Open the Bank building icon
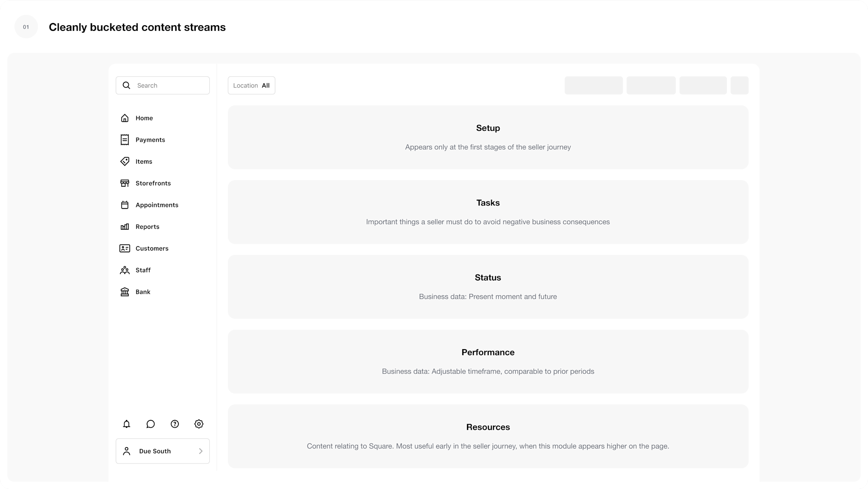Screen dimensions: 868x489 (x=125, y=292)
